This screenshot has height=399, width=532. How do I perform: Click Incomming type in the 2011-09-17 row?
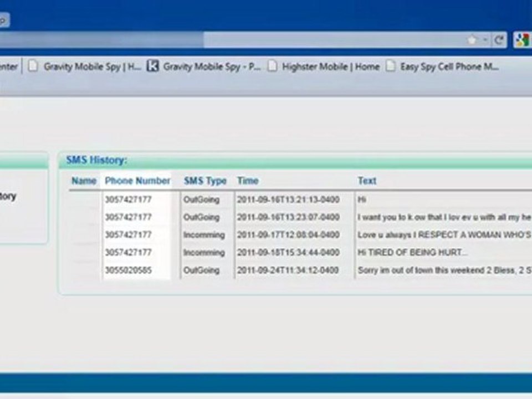204,235
